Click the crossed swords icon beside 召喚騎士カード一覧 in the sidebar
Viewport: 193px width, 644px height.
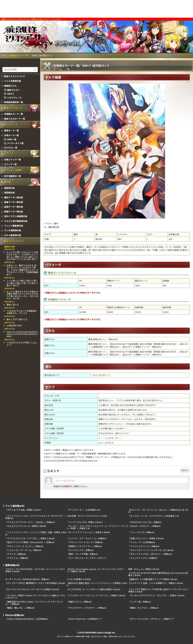[2, 114]
